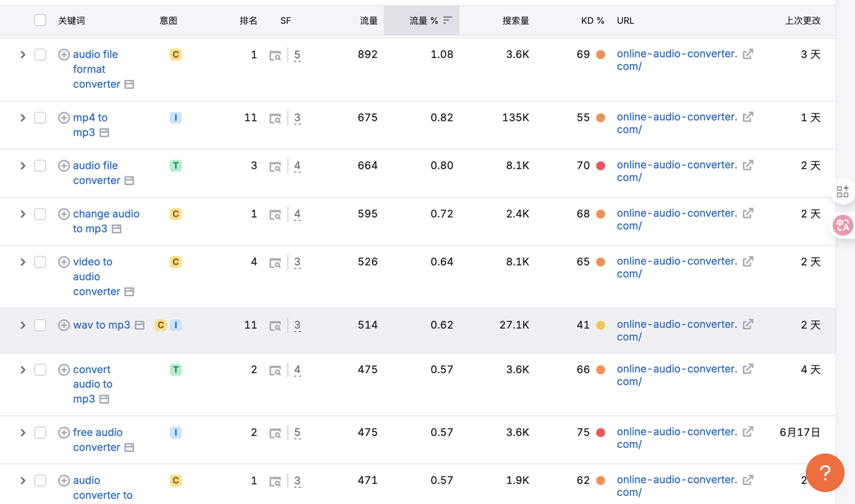Sort by the 流量 % column header

[423, 21]
